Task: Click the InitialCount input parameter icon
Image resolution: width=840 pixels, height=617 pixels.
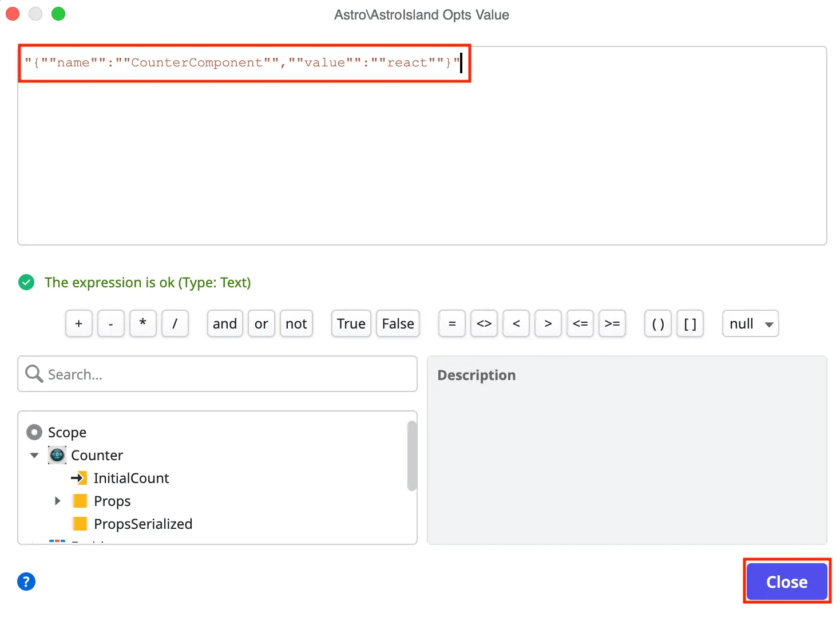Action: coord(79,478)
